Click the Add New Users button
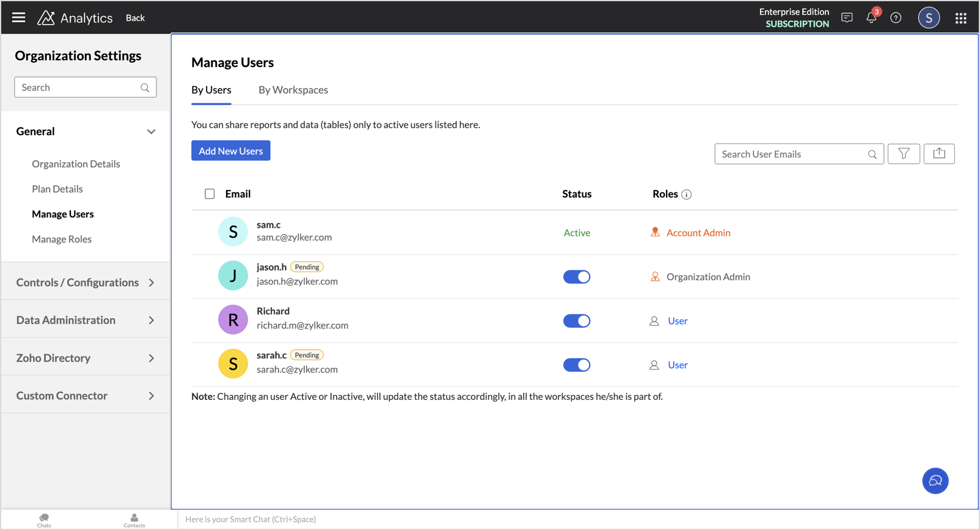This screenshot has width=980, height=530. [230, 151]
